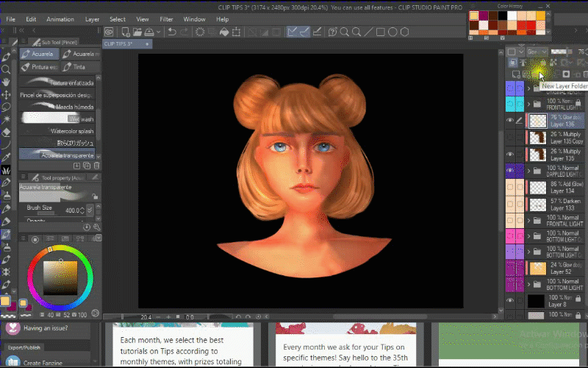This screenshot has width=588, height=368.
Task: Toggle visibility of DAPPLED LIGHT folder
Action: click(x=510, y=171)
